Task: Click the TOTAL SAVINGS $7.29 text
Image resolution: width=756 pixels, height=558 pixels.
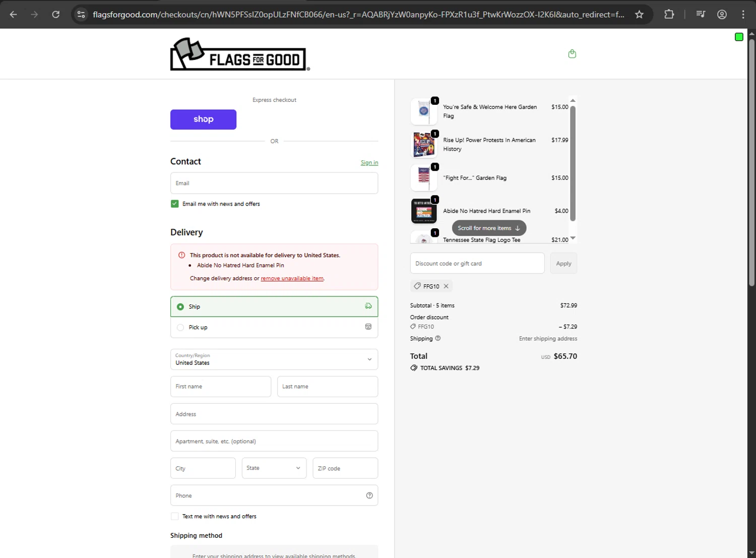Action: (450, 368)
